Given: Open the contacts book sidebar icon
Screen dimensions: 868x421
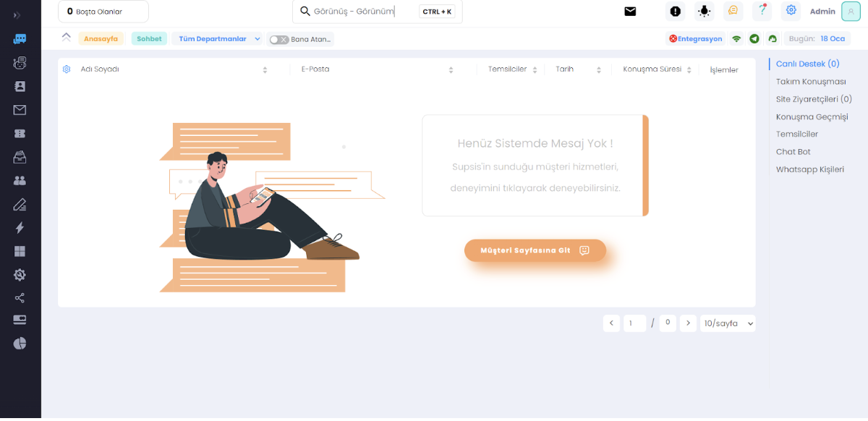Looking at the screenshot, I should coord(20,86).
